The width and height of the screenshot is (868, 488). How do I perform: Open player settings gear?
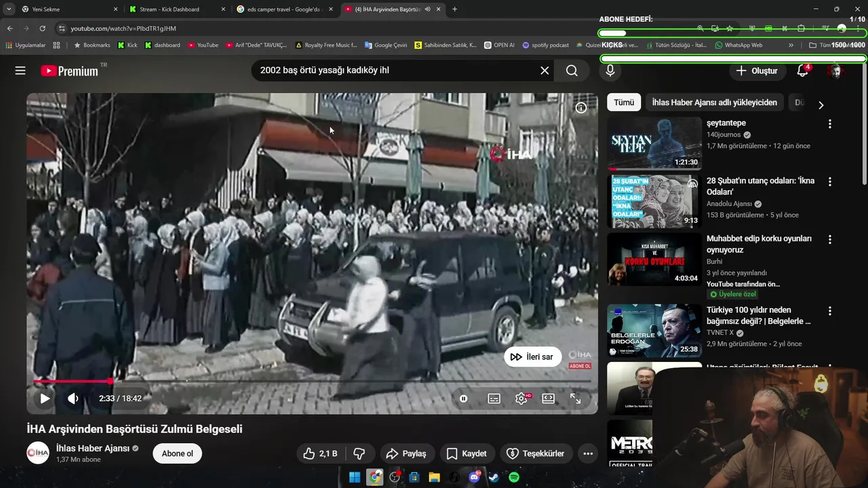(x=521, y=399)
